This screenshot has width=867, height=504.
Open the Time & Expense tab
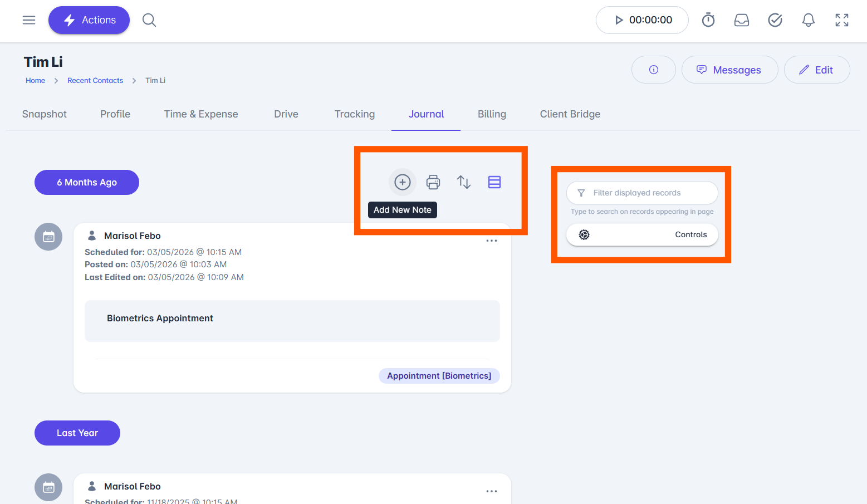tap(201, 114)
